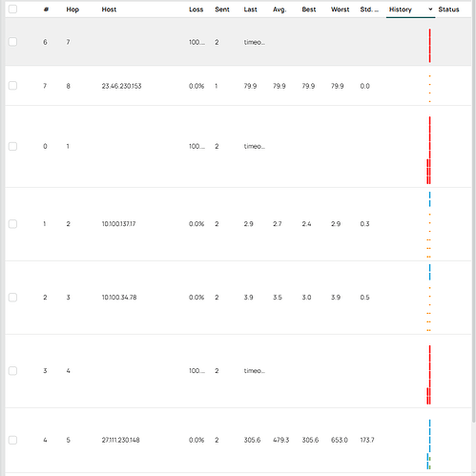Select checkbox beside host 10.100.34.78
476x476 pixels.
pyautogui.click(x=12, y=298)
